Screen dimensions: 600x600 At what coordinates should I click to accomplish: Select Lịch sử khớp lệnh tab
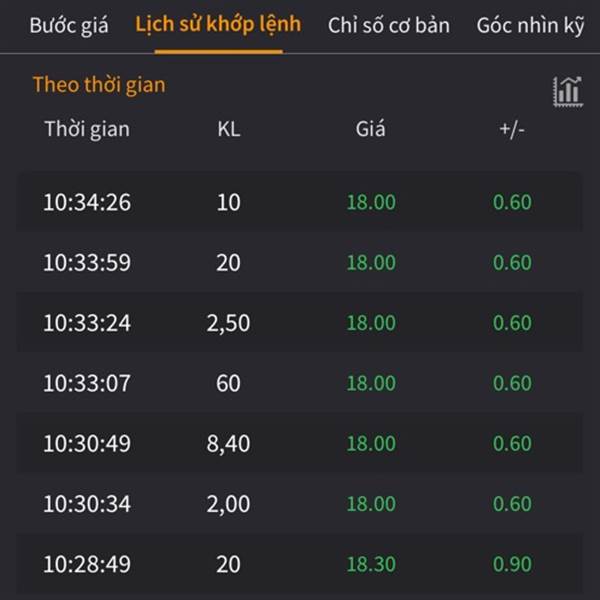218,24
